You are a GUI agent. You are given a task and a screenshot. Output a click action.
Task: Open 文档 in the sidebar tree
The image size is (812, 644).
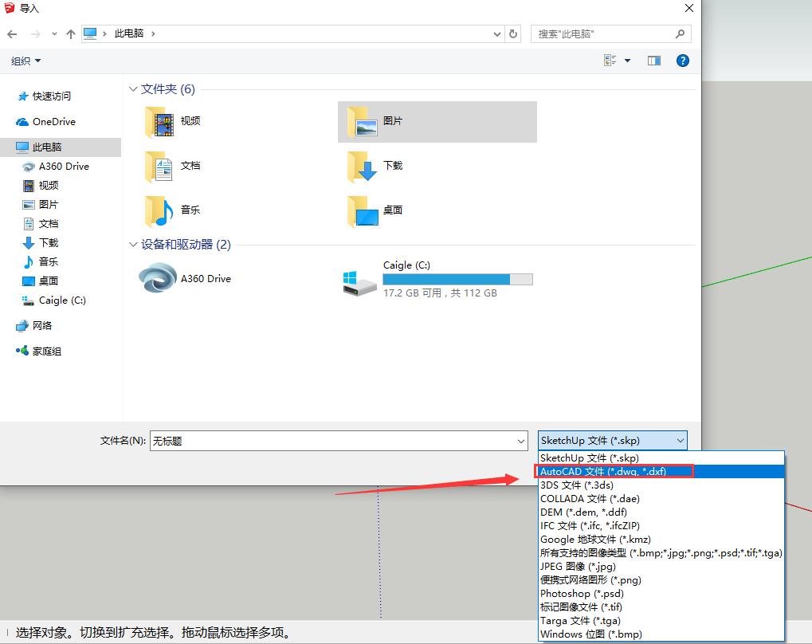(41, 224)
